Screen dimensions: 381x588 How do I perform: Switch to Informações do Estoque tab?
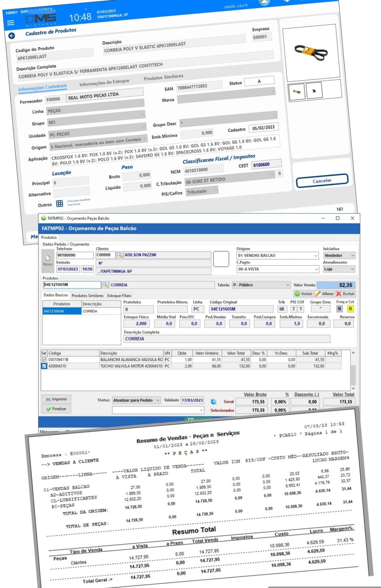click(x=104, y=83)
